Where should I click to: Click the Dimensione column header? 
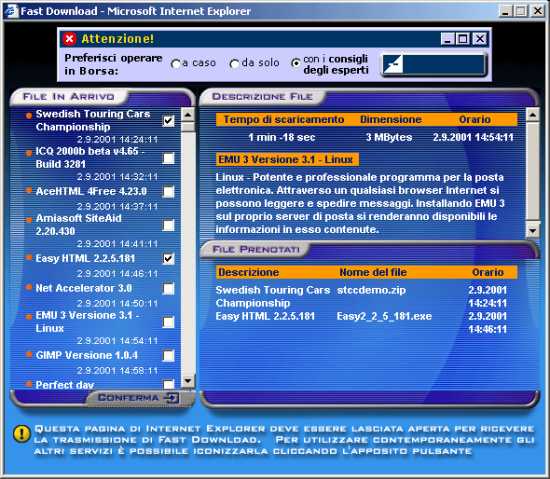click(391, 120)
